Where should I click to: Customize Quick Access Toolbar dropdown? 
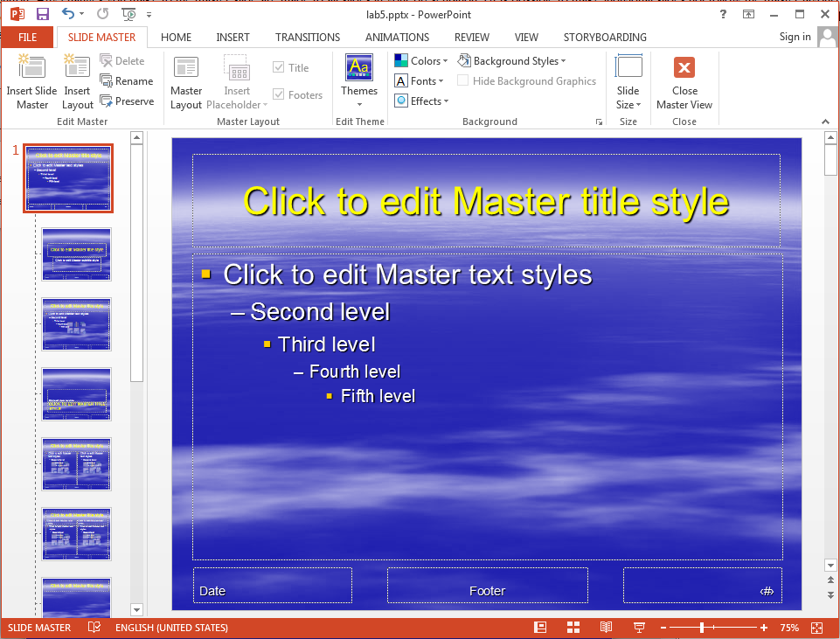[149, 15]
